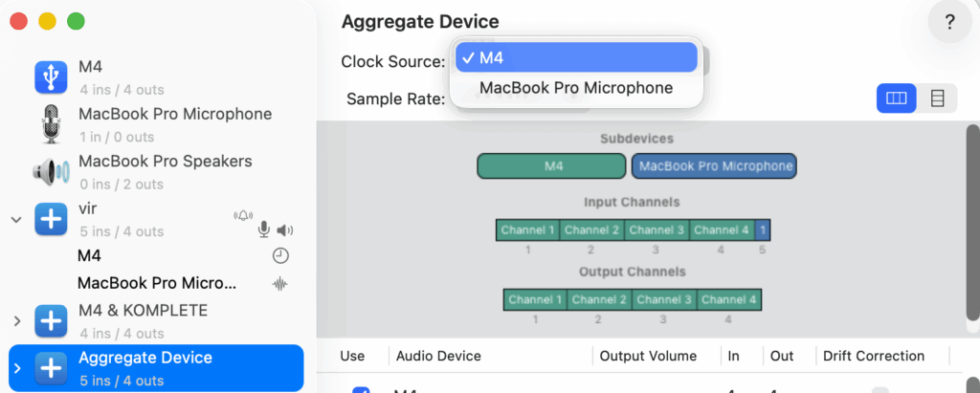Image resolution: width=980 pixels, height=393 pixels.
Task: Click the alert sound bell icon on vir
Action: pos(242,216)
